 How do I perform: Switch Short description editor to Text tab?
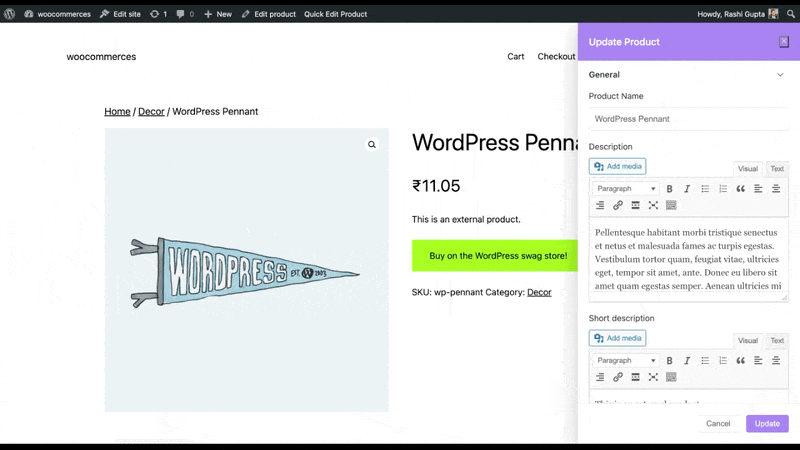(777, 340)
